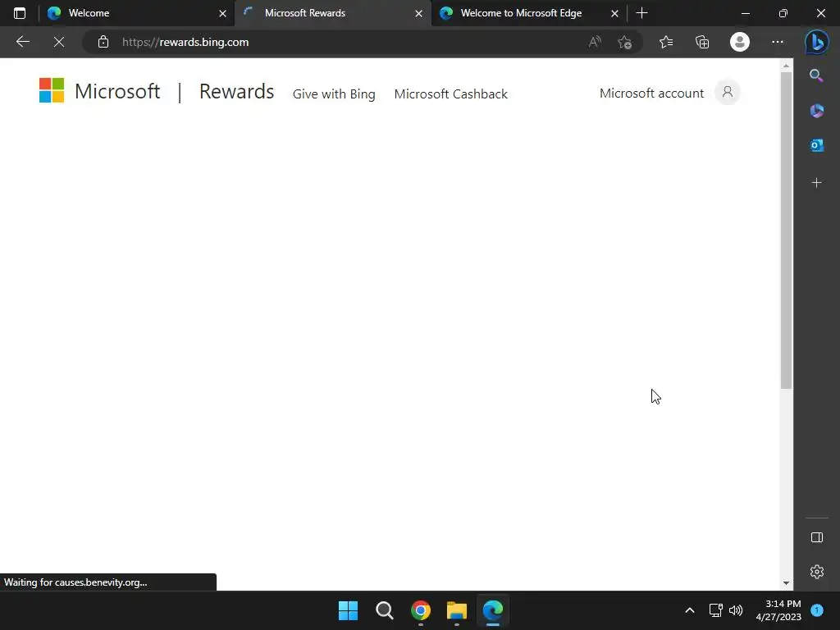This screenshot has height=630, width=840.
Task: Click the page vertical scrollbar thumb
Action: point(785,231)
